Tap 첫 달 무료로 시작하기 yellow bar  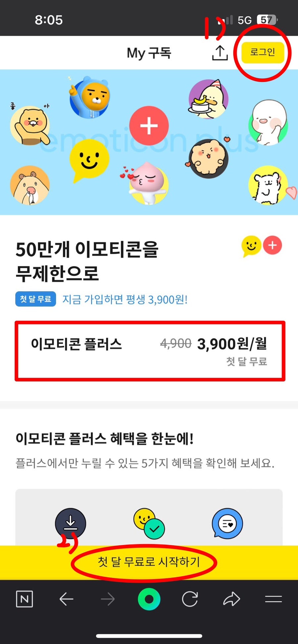click(x=149, y=562)
